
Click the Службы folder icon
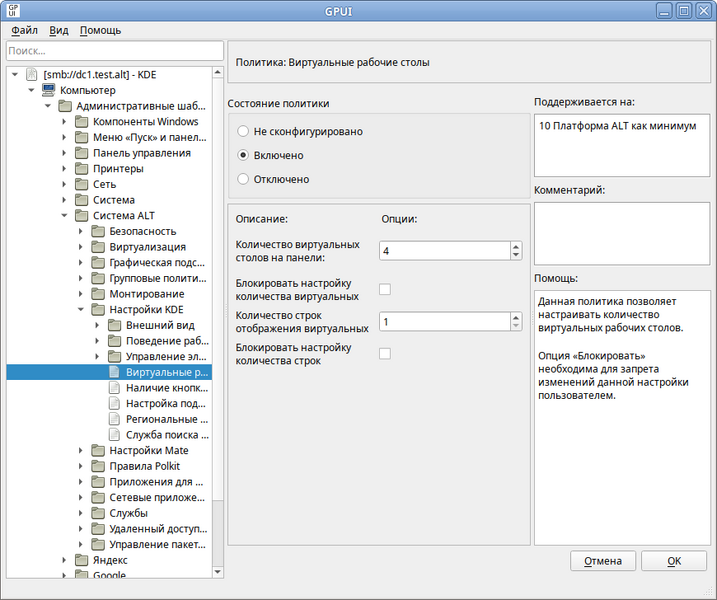[x=98, y=513]
